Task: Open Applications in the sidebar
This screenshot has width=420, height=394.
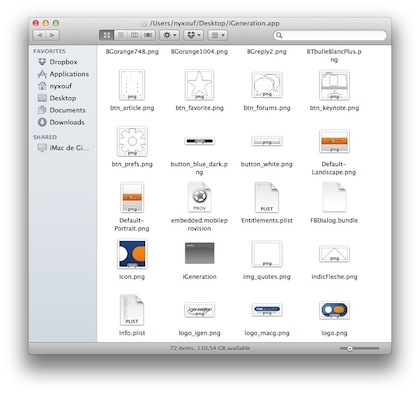Action: click(63, 74)
